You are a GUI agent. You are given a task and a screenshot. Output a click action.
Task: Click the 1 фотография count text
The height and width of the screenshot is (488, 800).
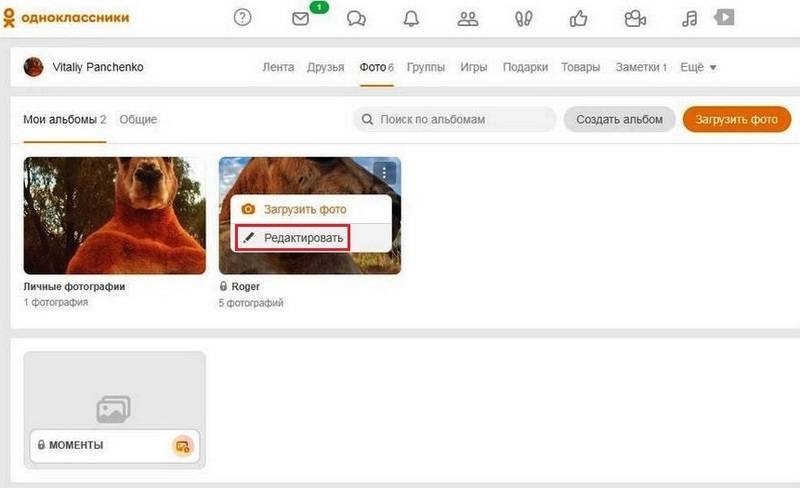[56, 302]
